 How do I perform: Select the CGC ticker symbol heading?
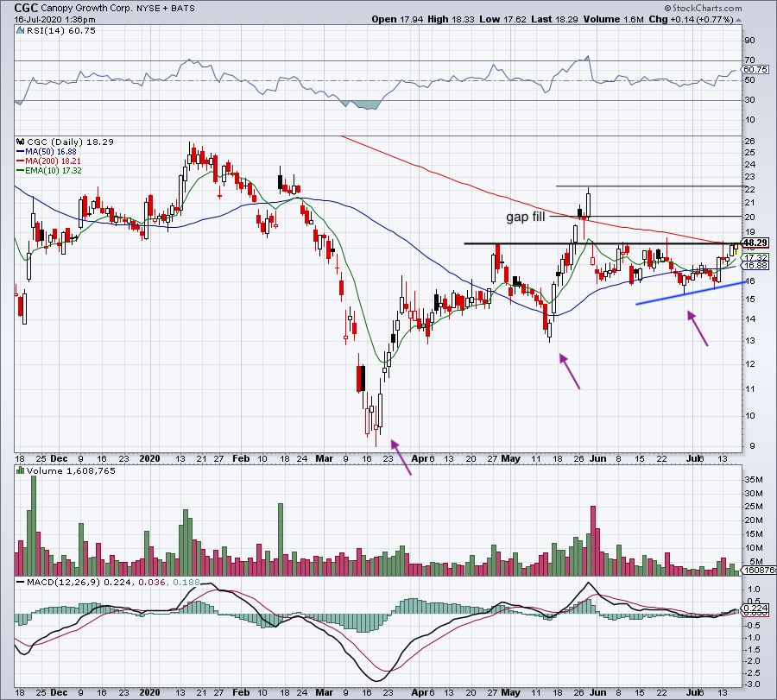pos(26,8)
